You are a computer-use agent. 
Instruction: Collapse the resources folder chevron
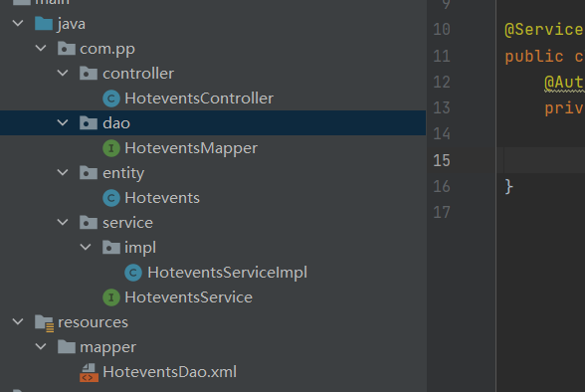(x=18, y=322)
